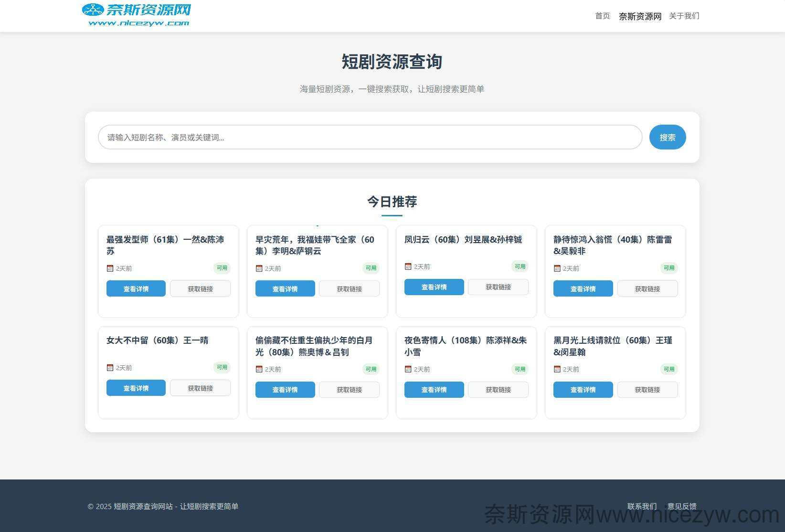Get link for 最强发型师（61集）
This screenshot has width=785, height=532.
click(x=200, y=288)
